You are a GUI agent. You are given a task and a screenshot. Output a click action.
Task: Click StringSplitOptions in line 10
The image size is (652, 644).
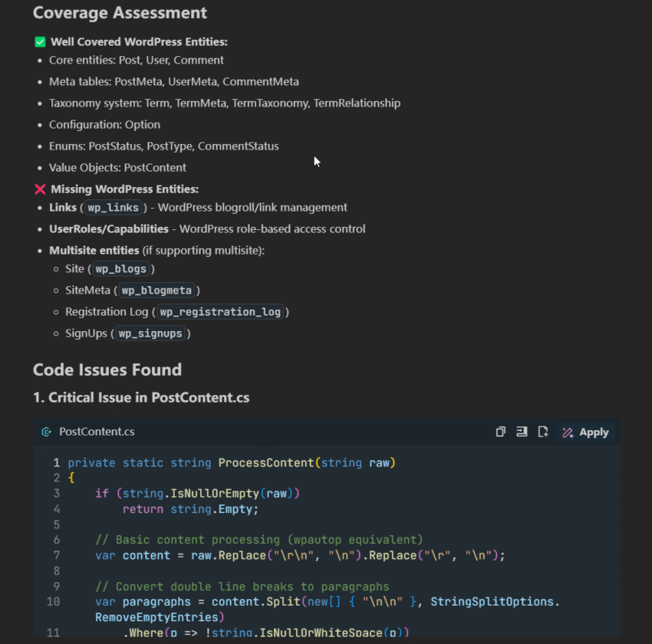pos(492,602)
